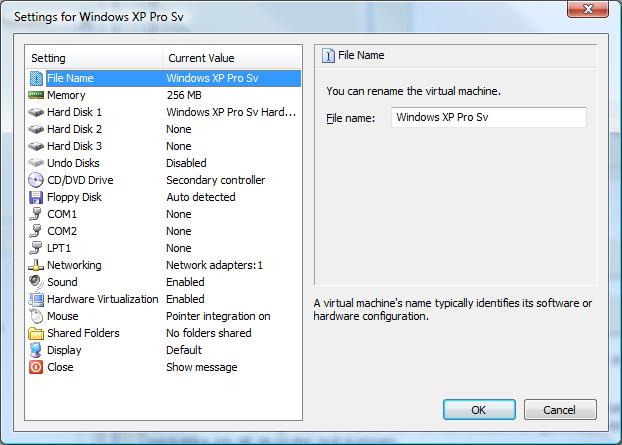Close the settings dialog with X button

tap(588, 9)
